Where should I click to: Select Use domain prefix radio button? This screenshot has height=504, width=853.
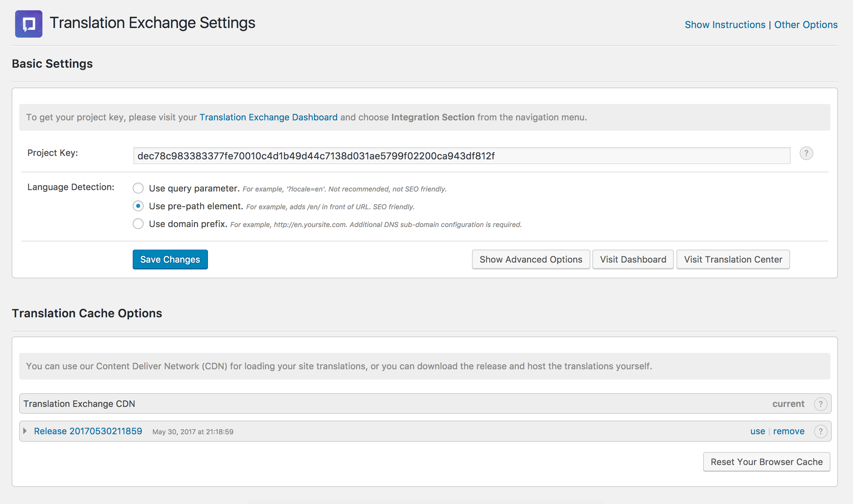tap(138, 224)
